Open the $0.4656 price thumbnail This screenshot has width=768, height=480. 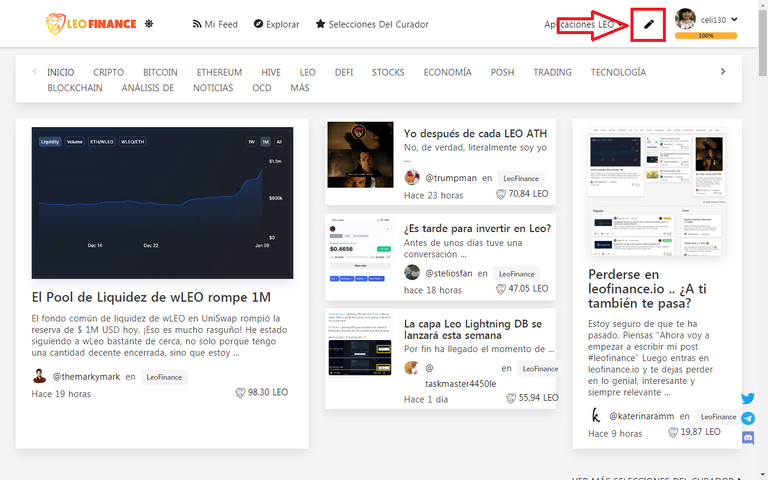point(360,250)
